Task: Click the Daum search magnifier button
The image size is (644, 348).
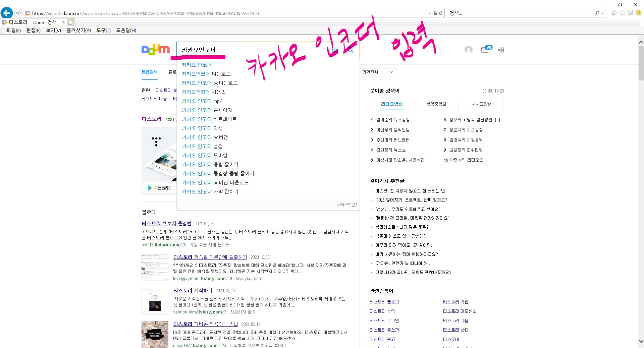Action: point(350,50)
